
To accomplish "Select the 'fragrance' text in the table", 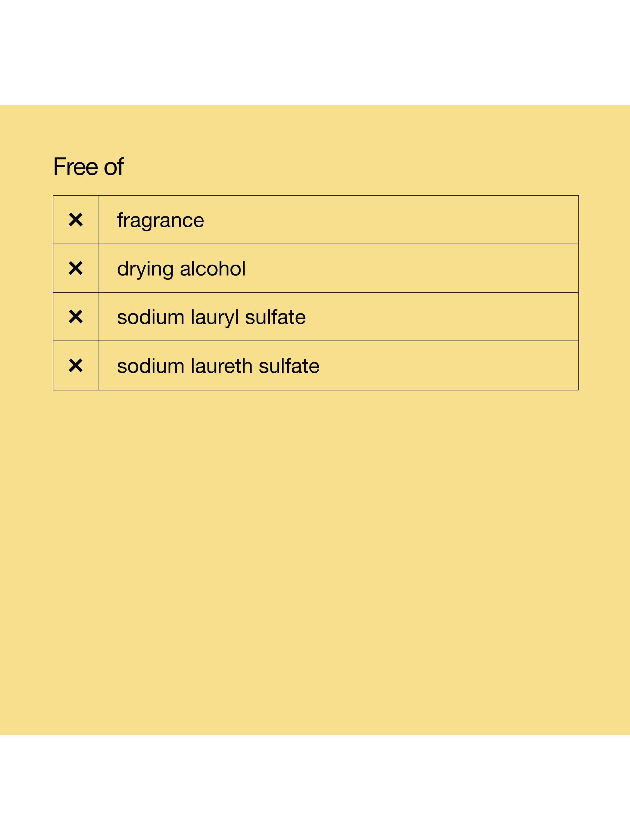I will pyautogui.click(x=160, y=220).
